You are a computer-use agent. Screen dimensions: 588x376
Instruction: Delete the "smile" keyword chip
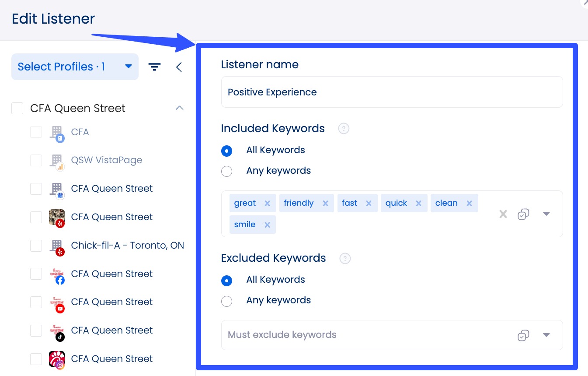coord(267,225)
